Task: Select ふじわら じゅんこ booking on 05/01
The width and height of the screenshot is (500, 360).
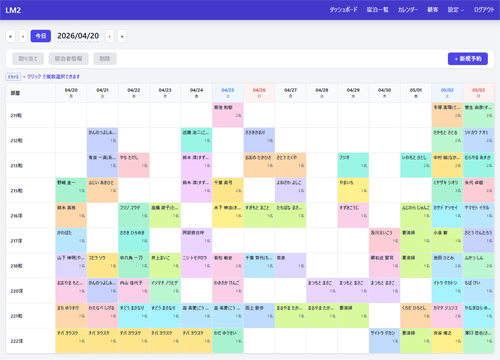Action: tap(416, 215)
